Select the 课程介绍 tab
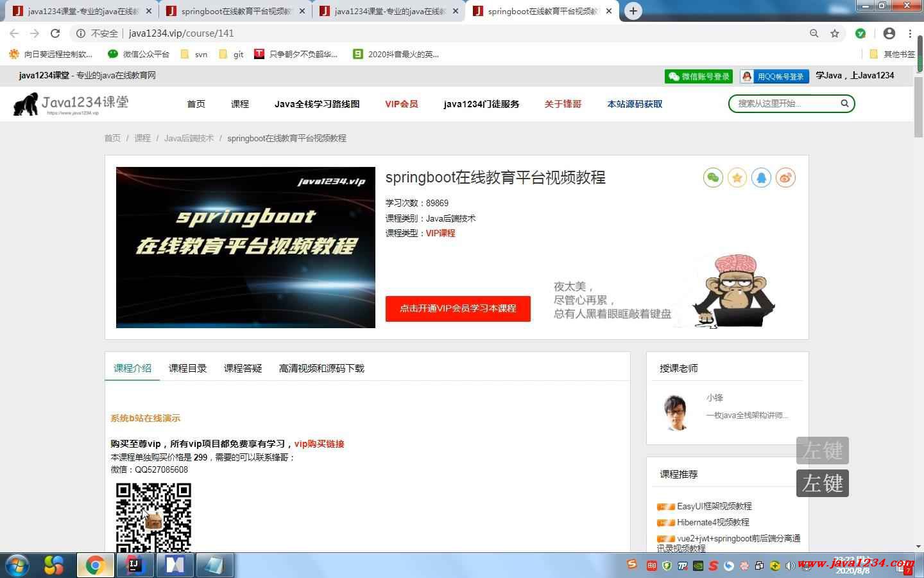Image resolution: width=924 pixels, height=578 pixels. click(x=133, y=368)
